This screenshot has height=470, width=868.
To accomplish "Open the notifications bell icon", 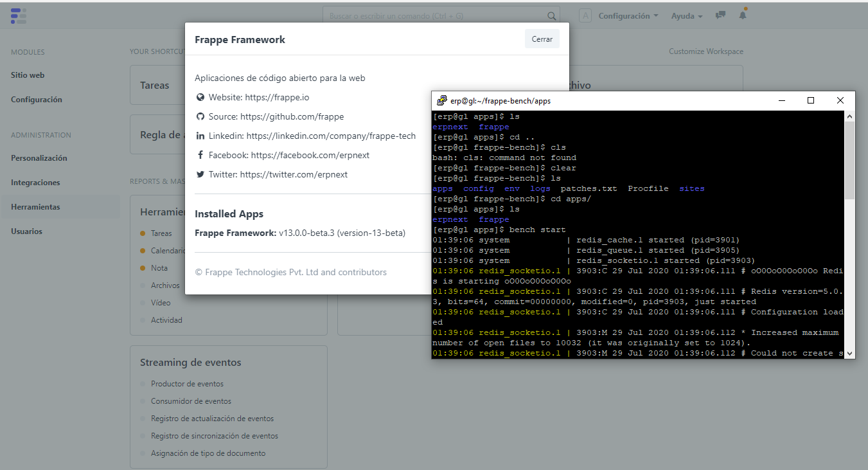I will click(743, 15).
